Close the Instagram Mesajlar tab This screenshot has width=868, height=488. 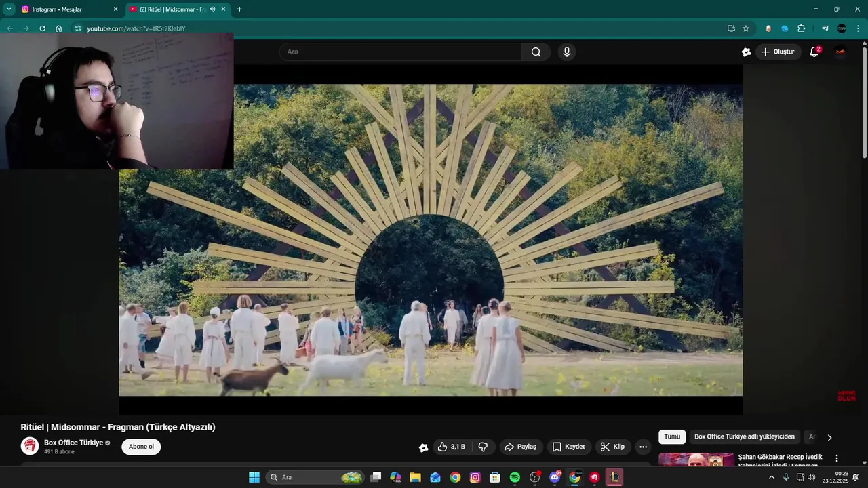115,9
